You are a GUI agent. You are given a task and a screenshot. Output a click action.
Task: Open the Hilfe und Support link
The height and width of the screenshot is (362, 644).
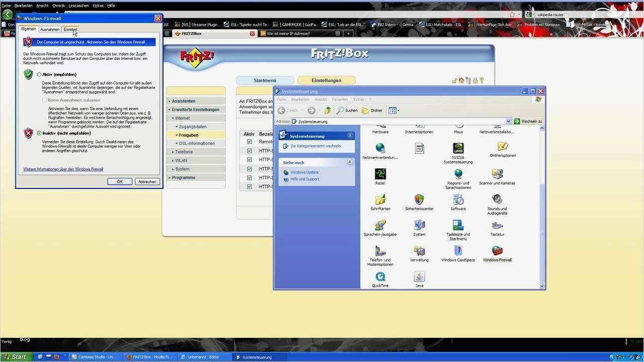pyautogui.click(x=305, y=179)
